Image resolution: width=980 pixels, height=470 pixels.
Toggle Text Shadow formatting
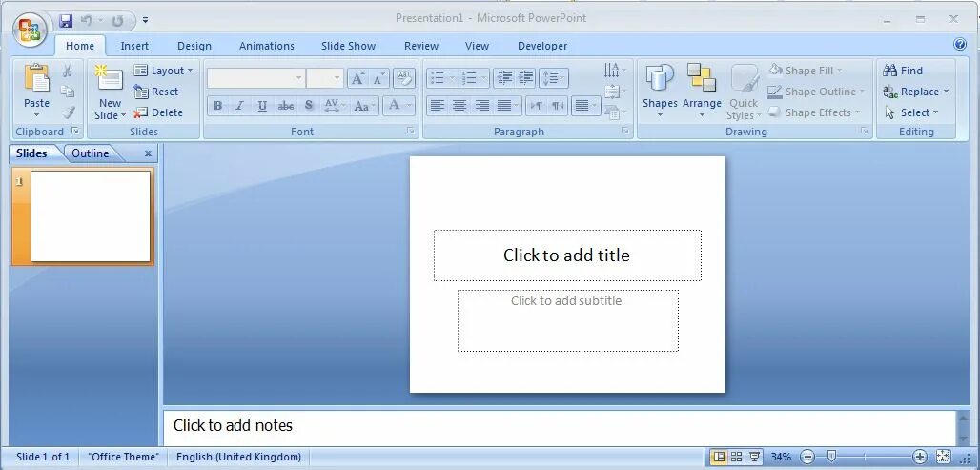click(308, 106)
